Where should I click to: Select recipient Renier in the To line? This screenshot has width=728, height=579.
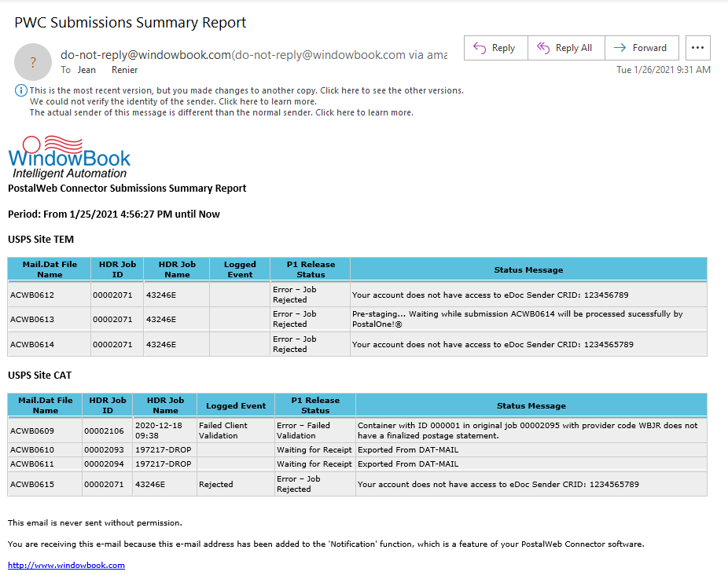pyautogui.click(x=124, y=70)
